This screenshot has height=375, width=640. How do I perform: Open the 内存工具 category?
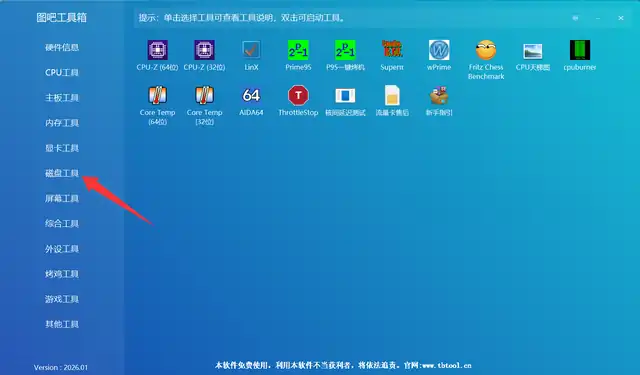tap(62, 123)
